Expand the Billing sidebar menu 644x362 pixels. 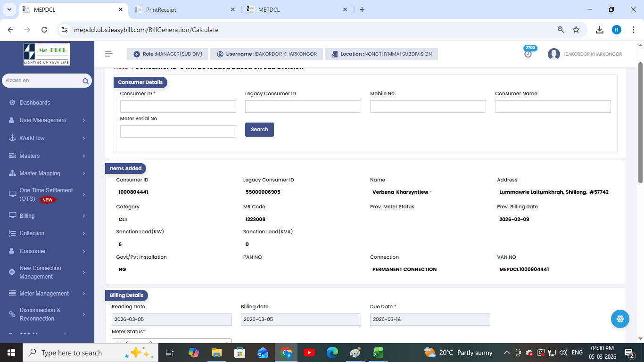47,216
